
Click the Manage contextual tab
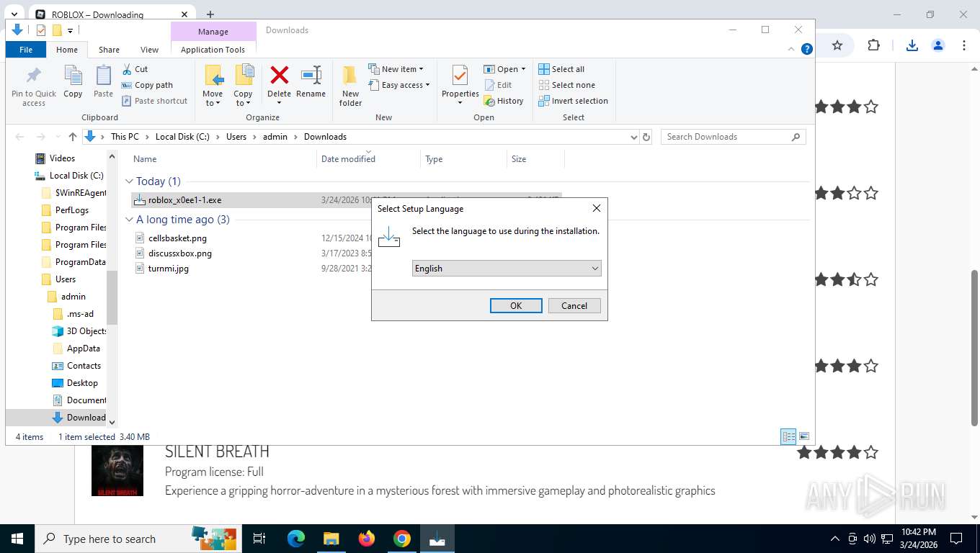213,32
